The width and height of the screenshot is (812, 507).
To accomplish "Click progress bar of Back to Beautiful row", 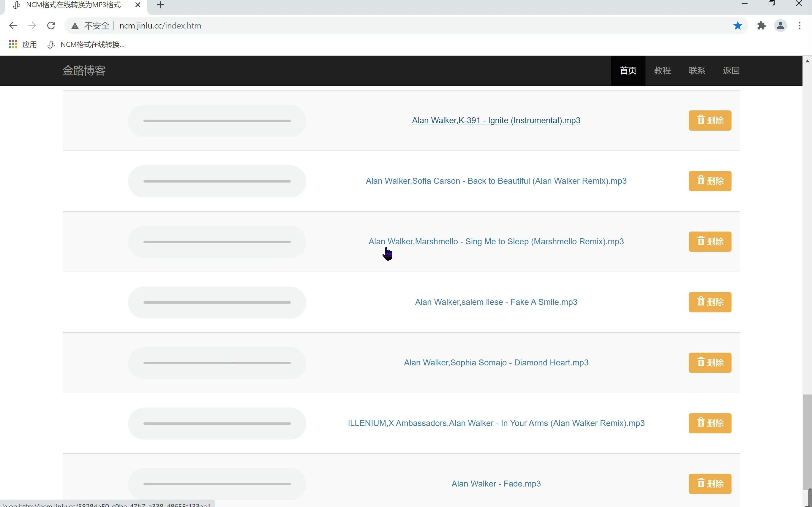I will [217, 181].
